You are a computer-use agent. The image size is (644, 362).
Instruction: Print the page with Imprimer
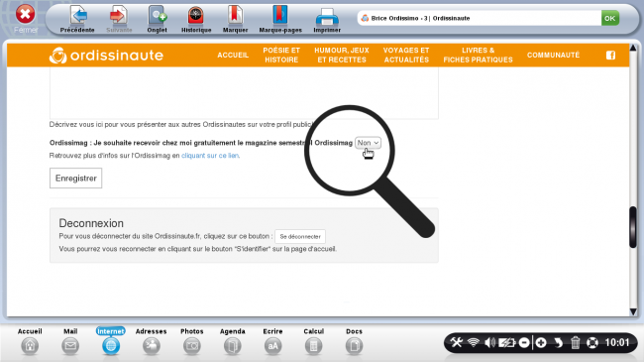[327, 19]
